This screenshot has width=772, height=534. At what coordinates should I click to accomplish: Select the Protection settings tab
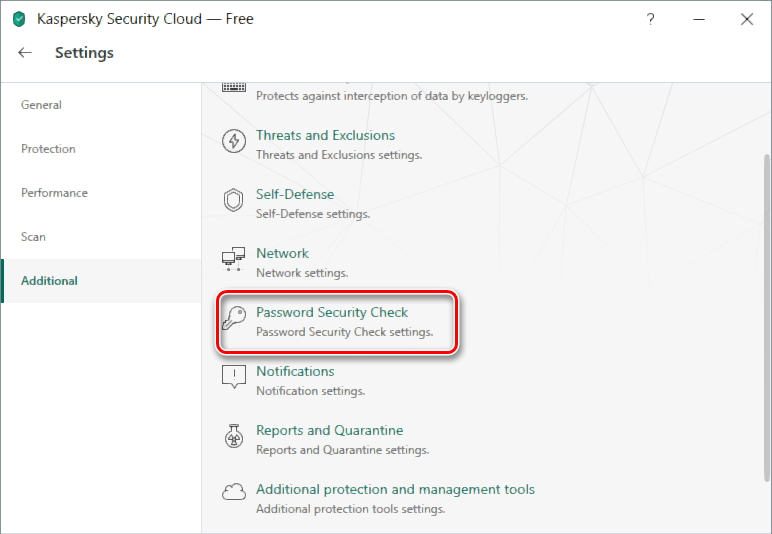click(48, 149)
